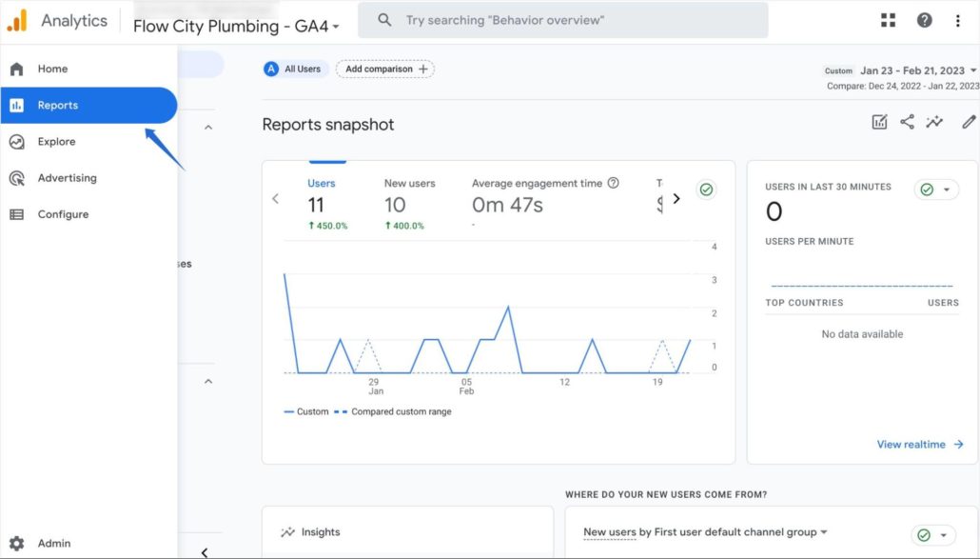Click the arrow icon beside View realtime

(x=958, y=445)
